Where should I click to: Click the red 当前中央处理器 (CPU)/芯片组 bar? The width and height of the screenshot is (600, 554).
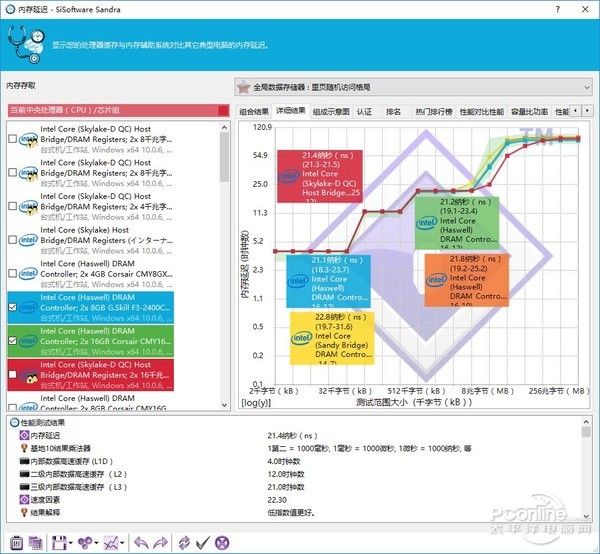118,110
